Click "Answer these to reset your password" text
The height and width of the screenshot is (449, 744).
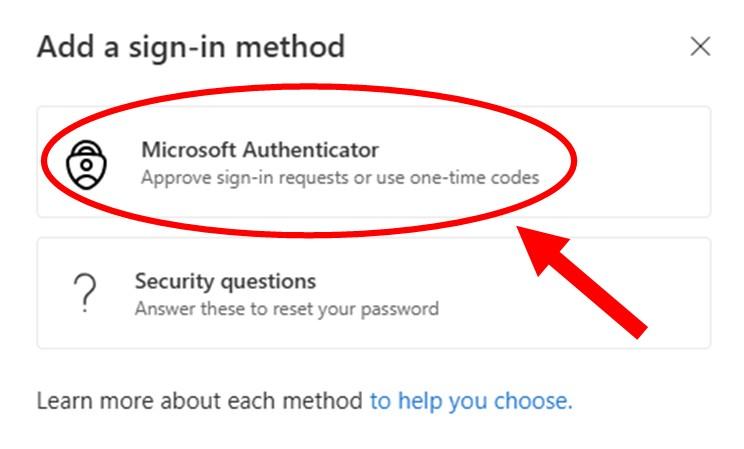(x=286, y=308)
